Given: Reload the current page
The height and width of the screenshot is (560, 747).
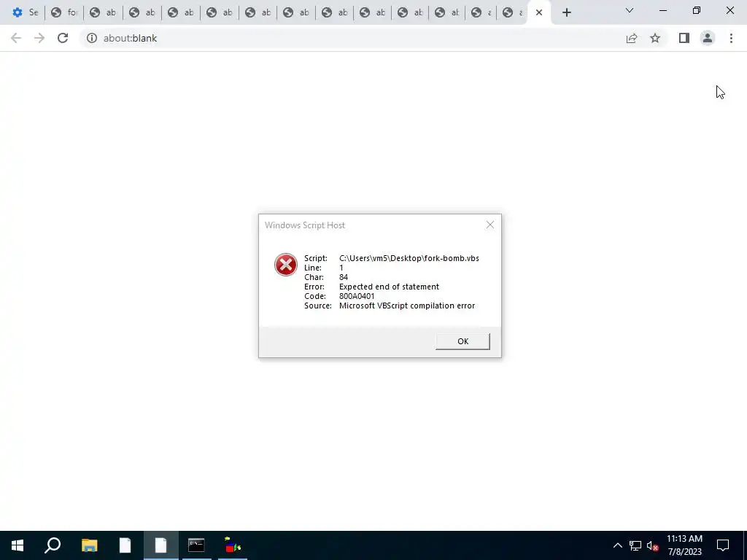Looking at the screenshot, I should pos(63,38).
